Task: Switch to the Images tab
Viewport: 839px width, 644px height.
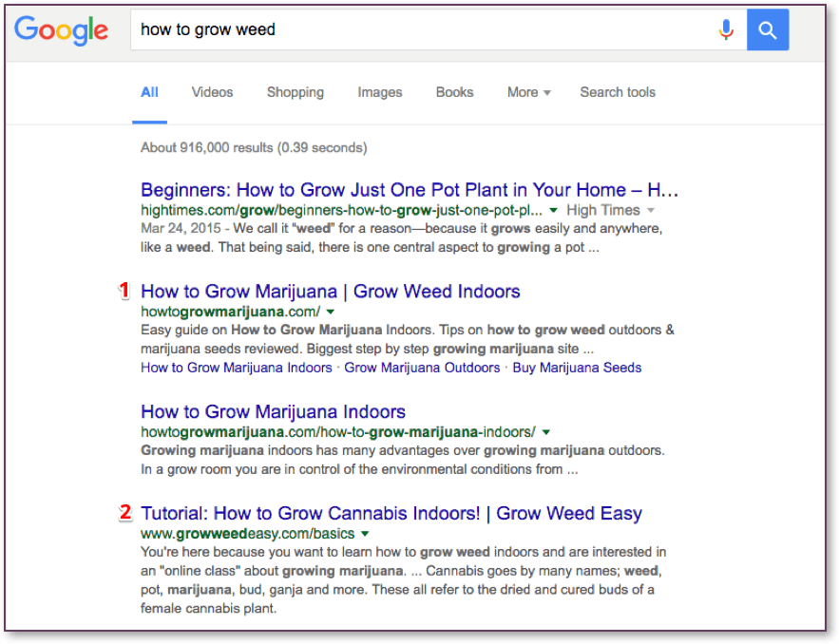Action: click(380, 92)
